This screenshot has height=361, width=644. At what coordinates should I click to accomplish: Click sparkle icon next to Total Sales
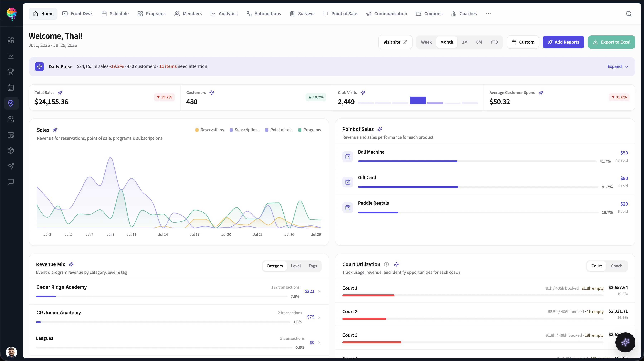pos(60,93)
